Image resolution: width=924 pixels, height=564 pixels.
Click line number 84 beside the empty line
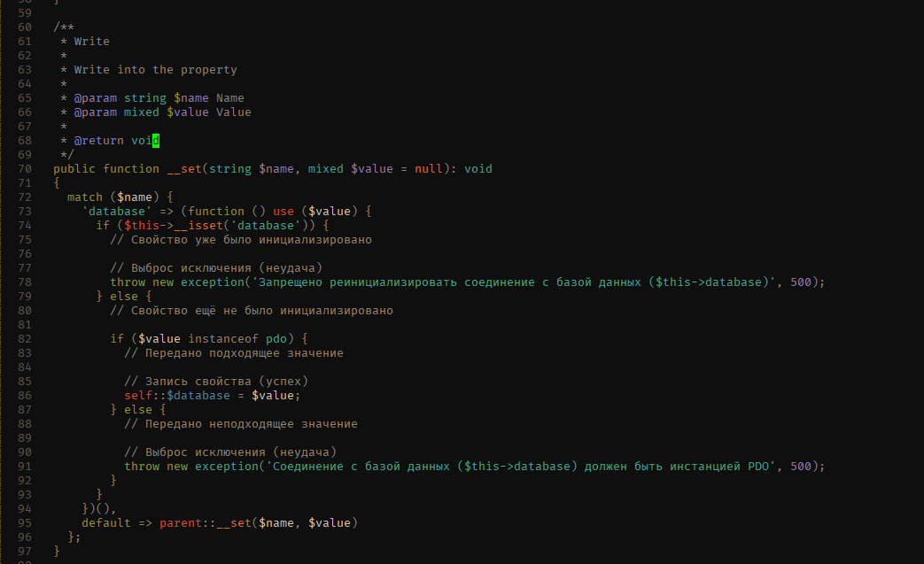[25, 367]
